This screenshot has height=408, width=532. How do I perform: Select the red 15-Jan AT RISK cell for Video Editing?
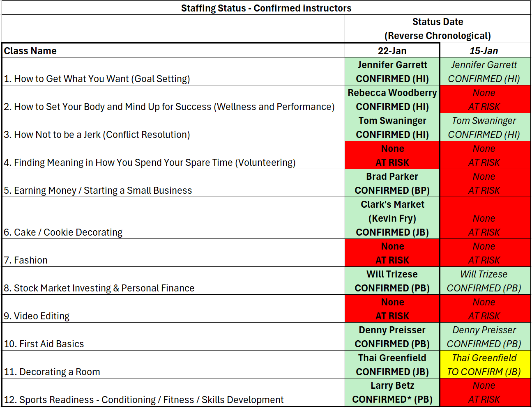click(484, 309)
